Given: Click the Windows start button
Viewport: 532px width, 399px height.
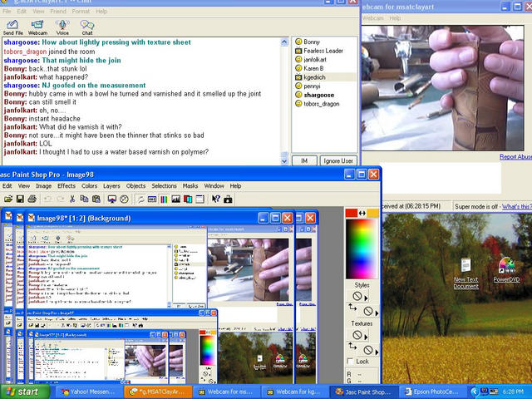Looking at the screenshot, I should tap(25, 392).
